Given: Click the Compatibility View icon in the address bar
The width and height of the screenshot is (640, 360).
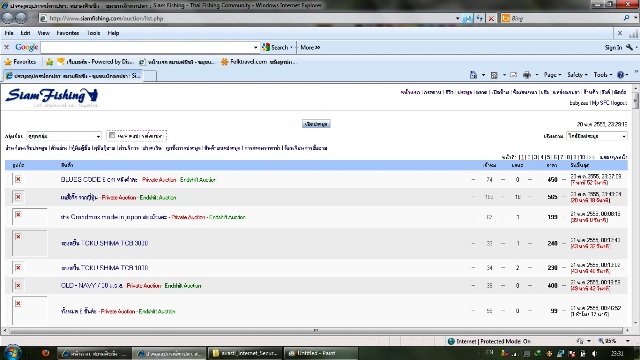Looking at the screenshot, I should pos(468,18).
